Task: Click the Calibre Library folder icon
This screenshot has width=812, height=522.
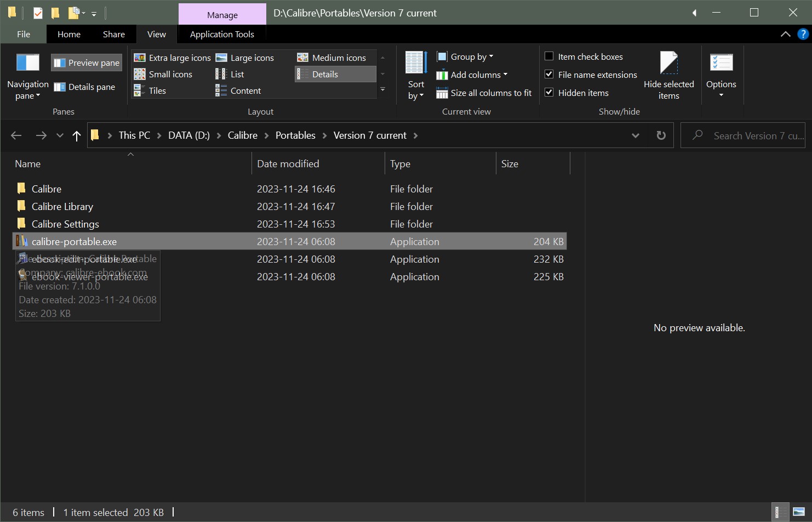Action: coord(21,206)
